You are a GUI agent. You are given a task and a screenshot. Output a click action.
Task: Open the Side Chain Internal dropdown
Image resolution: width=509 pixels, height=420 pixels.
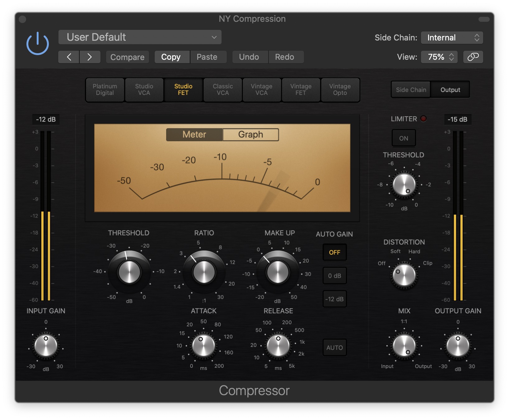451,38
